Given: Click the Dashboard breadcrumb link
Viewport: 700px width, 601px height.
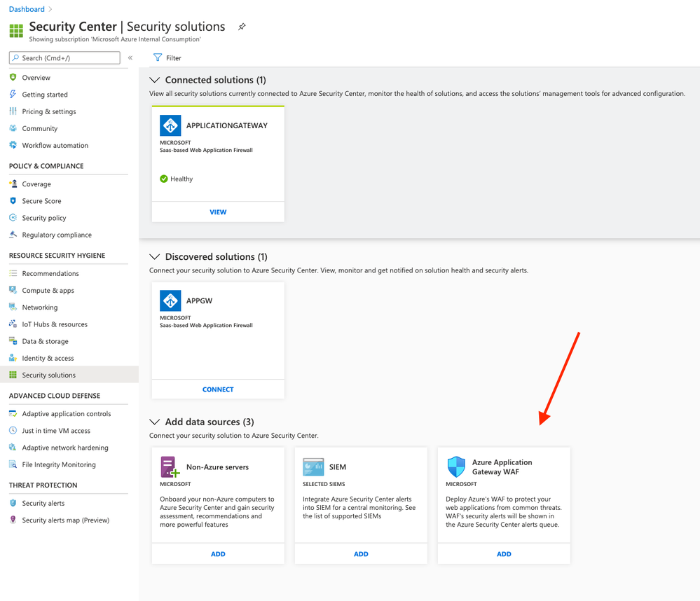Looking at the screenshot, I should tap(27, 9).
